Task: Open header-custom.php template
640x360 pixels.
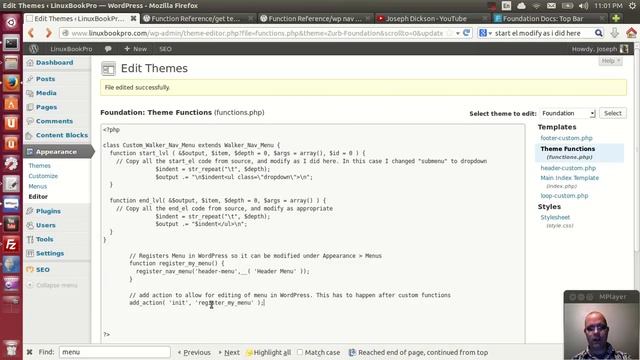Action: pyautogui.click(x=568, y=168)
